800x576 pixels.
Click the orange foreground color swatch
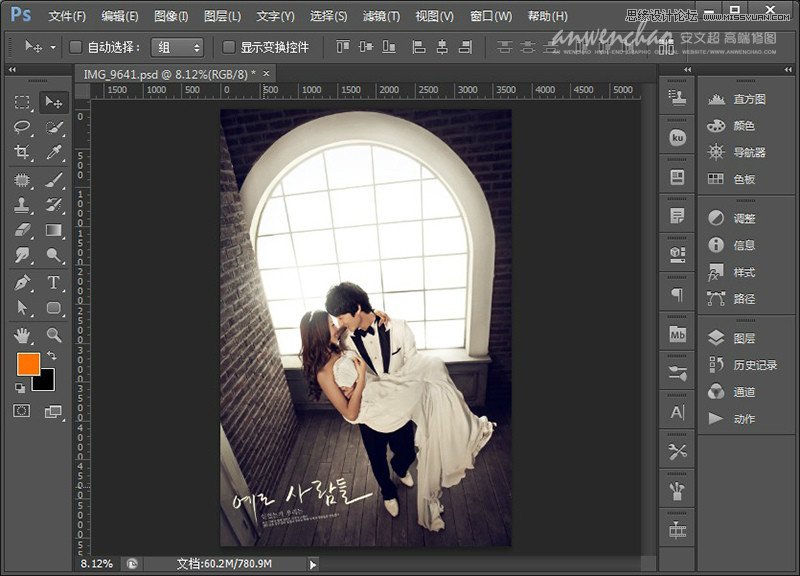pos(28,363)
